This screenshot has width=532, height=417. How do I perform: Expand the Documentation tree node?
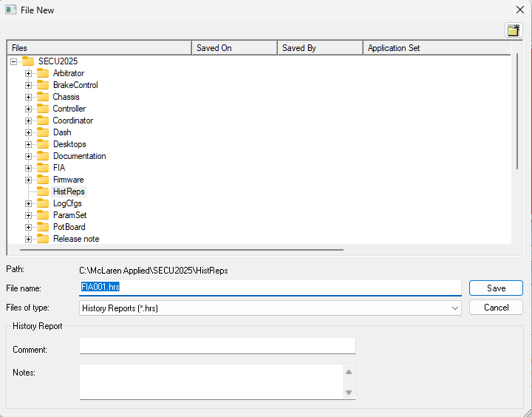point(29,157)
